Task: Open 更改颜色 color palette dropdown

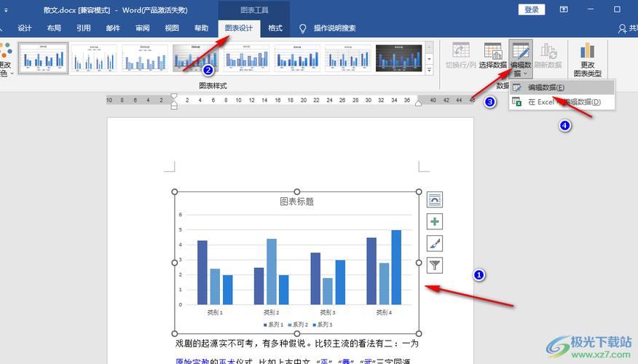Action: (6, 60)
